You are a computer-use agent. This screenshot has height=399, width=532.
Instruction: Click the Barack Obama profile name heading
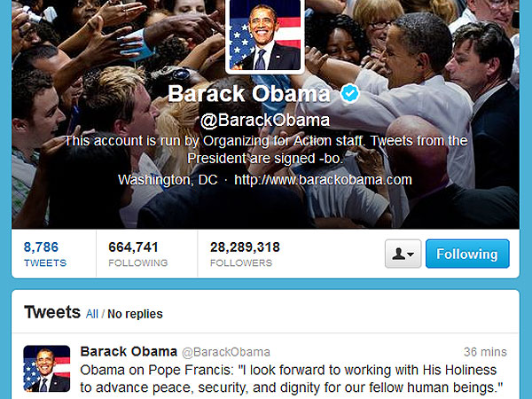tap(249, 94)
